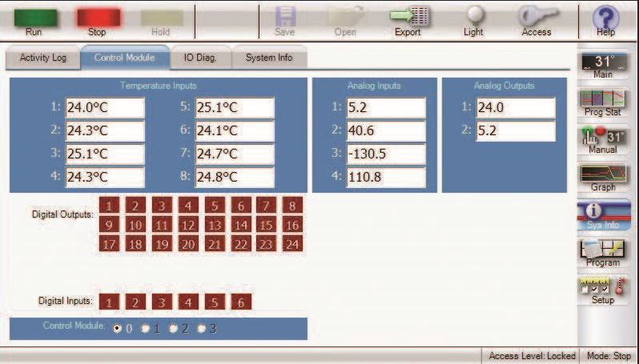This screenshot has height=364, width=639.
Task: Toggle the chamber Light icon
Action: click(x=473, y=18)
